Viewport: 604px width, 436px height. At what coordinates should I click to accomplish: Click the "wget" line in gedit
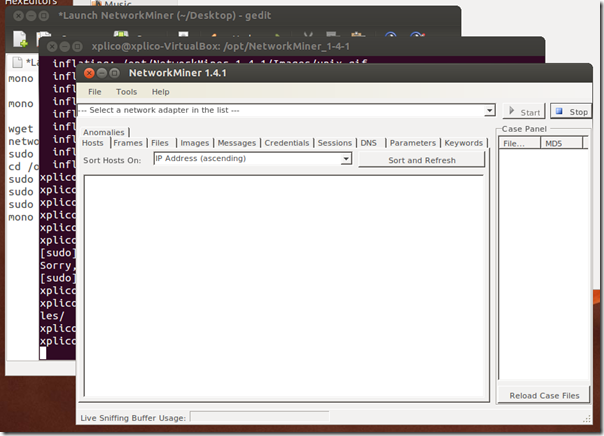(x=21, y=129)
